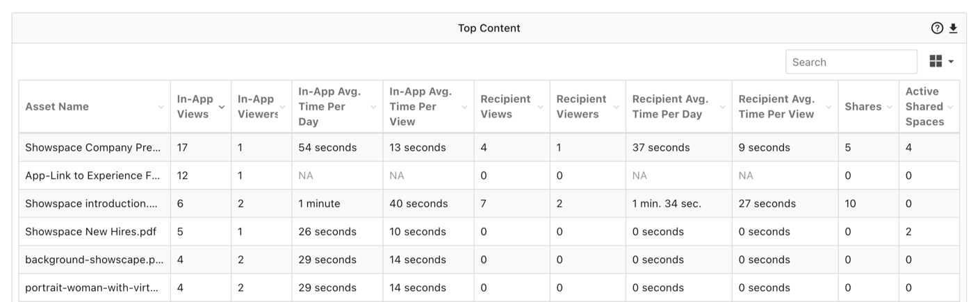Click the Recipient Avg. Time Per Day header
This screenshot has width=980, height=302.
(x=670, y=106)
